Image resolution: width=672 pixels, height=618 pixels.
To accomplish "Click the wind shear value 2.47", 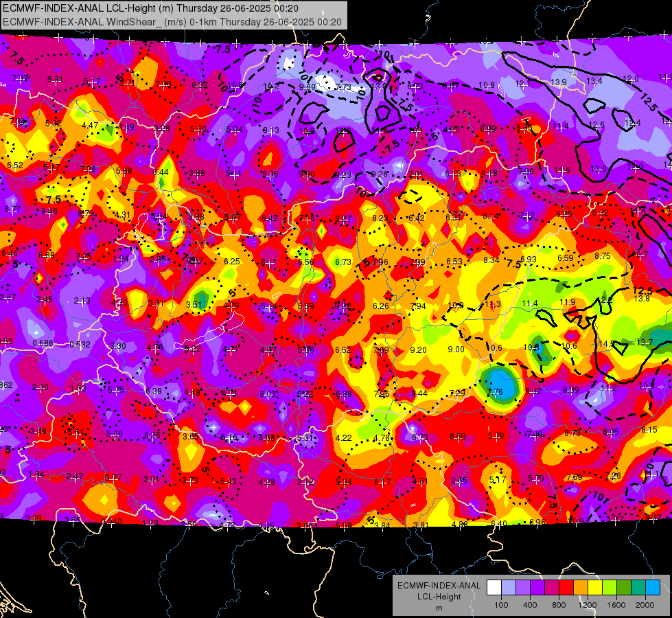I will [x=75, y=477].
